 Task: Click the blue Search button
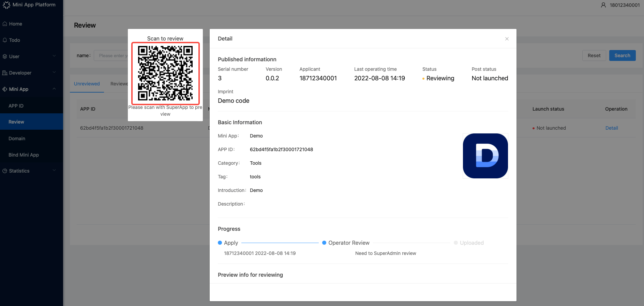click(622, 55)
